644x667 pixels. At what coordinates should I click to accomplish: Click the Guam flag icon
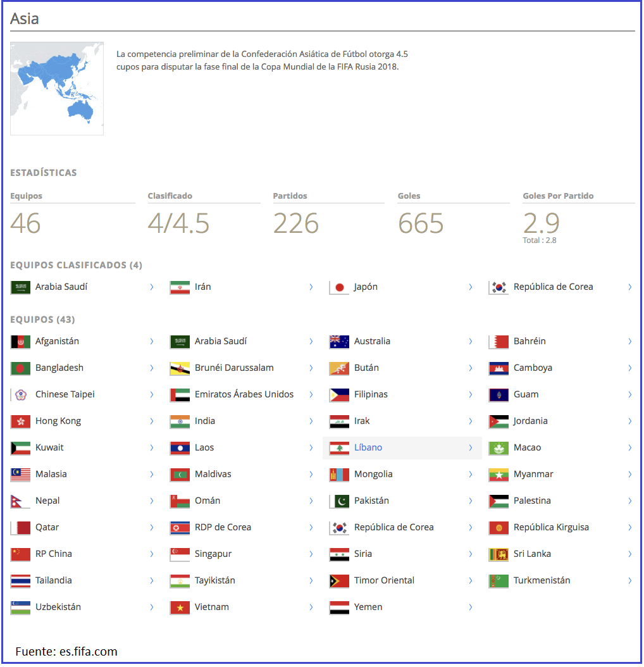(x=498, y=395)
